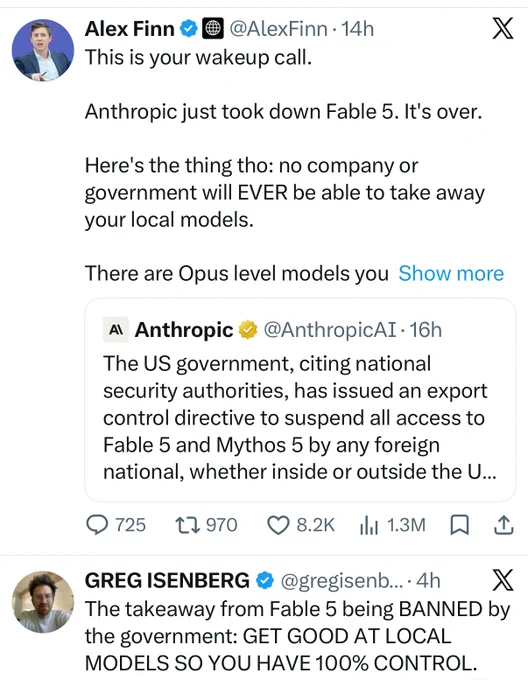Open the X logo on Greg Isenberg's post

pyautogui.click(x=503, y=580)
